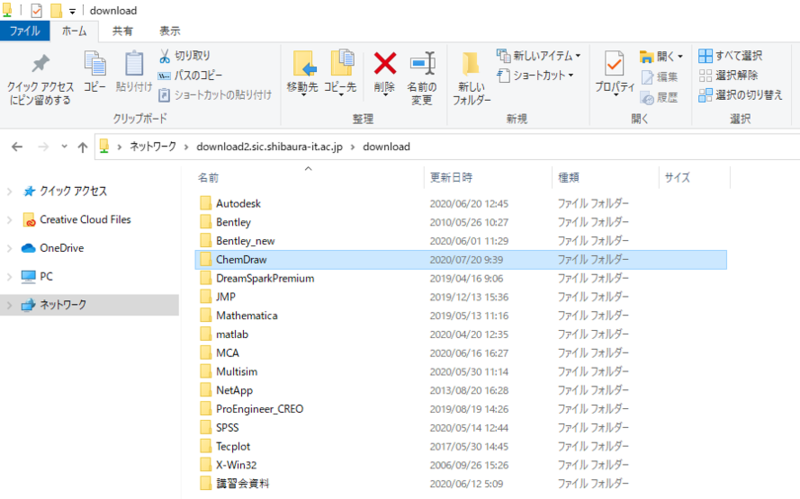
Task: Expand the OneDrive tree node chevron
Action: click(9, 248)
